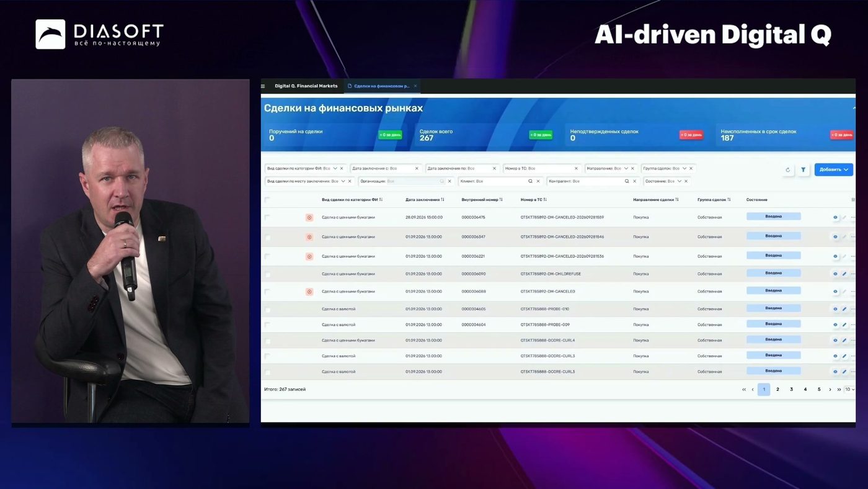The image size is (868, 489).
Task: Close the Сделки на финансовом р... tab
Action: (415, 86)
